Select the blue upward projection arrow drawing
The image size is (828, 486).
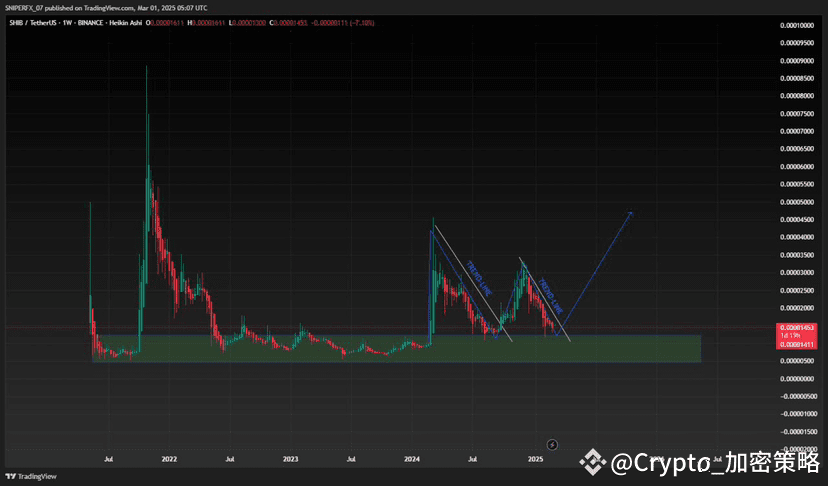(x=594, y=274)
